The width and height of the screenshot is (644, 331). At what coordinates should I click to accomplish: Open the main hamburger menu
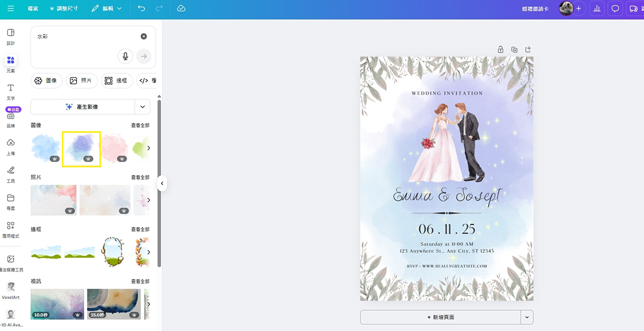pyautogui.click(x=11, y=8)
